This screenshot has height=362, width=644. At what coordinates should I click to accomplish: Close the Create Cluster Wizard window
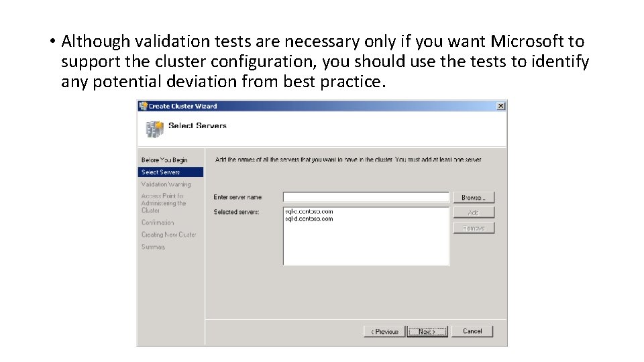tap(500, 106)
